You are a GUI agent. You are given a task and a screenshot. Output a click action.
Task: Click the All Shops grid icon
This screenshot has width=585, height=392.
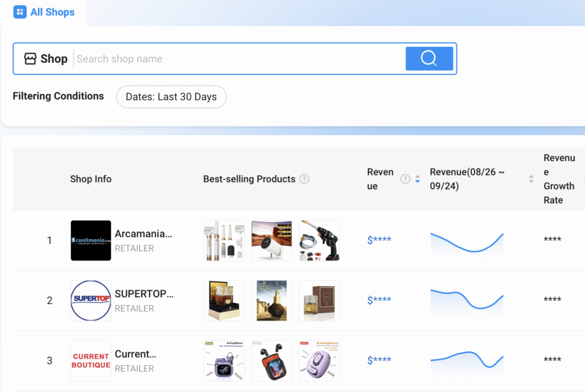[20, 12]
